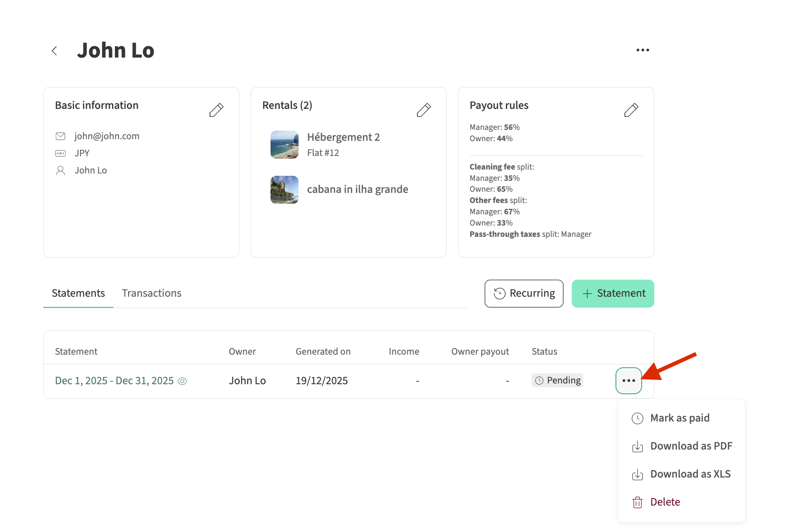Click Delete in the statement menu

coord(665,502)
